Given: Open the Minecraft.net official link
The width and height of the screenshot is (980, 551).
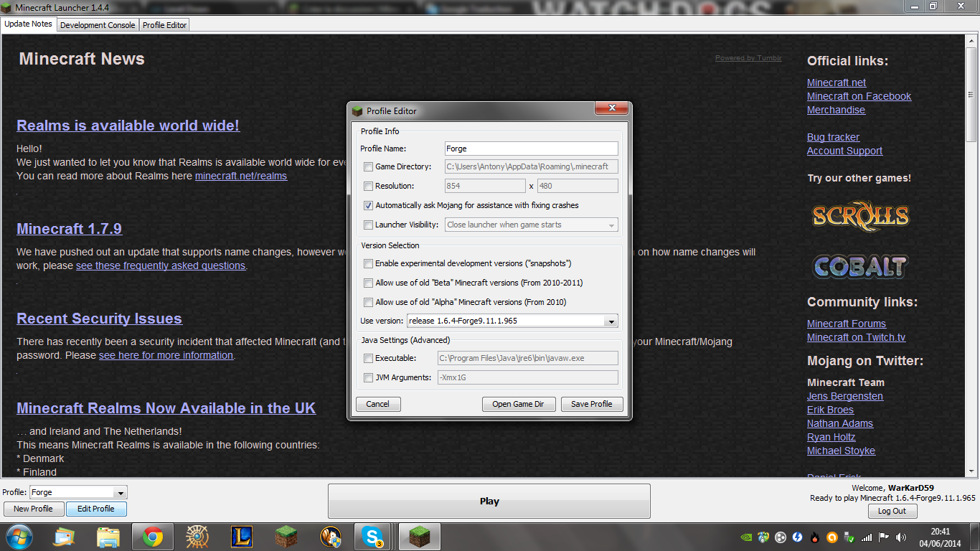Looking at the screenshot, I should tap(837, 83).
